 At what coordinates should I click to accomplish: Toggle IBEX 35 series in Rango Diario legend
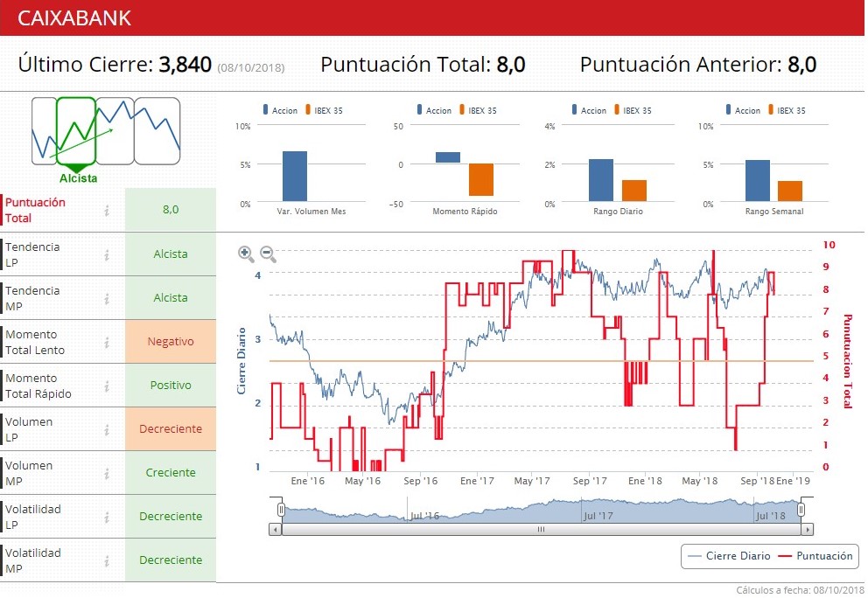633,110
